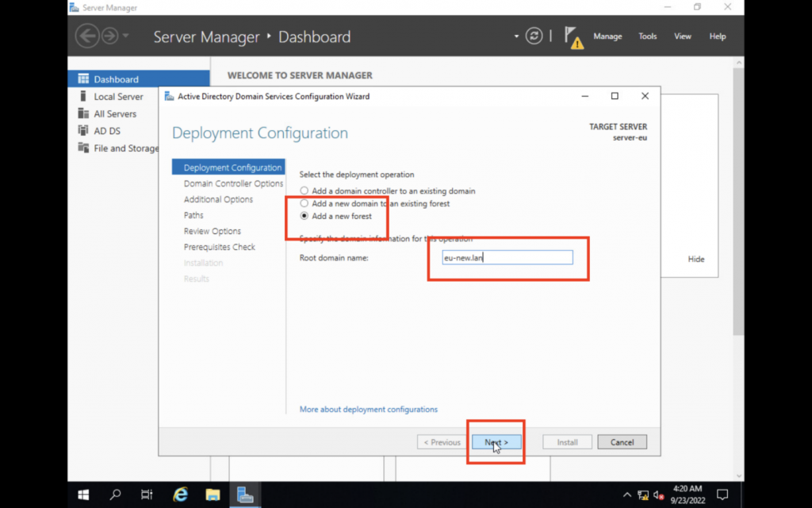The image size is (812, 508).
Task: Launch Internet Explorer from taskbar
Action: click(x=181, y=495)
